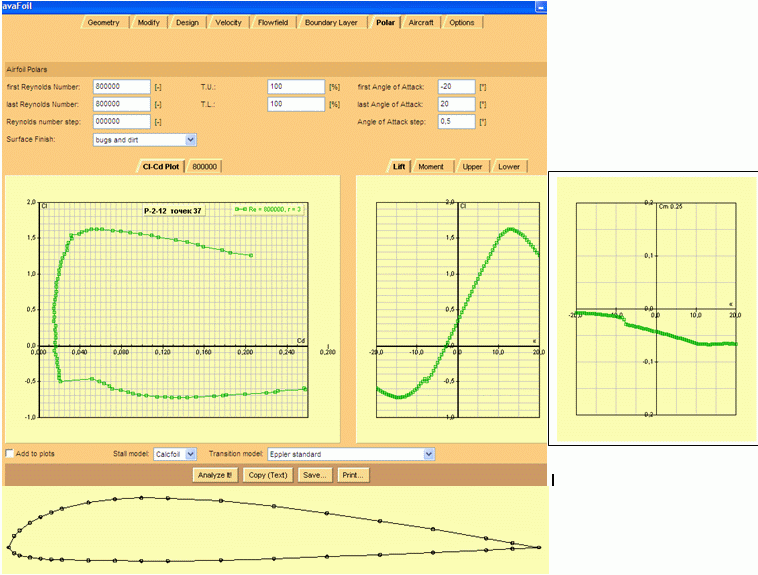Click last Reynolds Number field
Image resolution: width=758 pixels, height=575 pixels.
122,104
